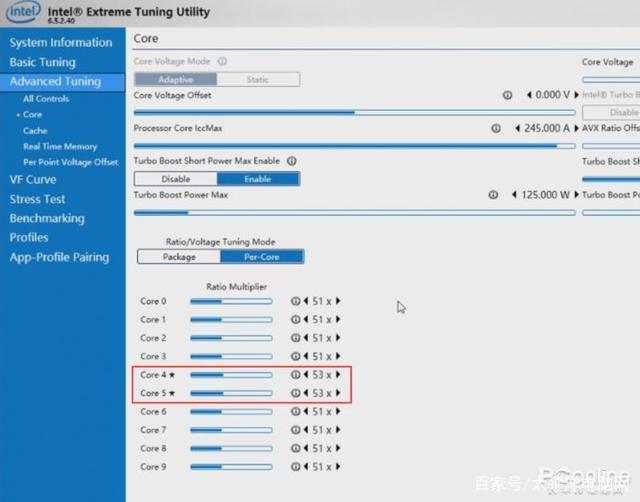Decrease Turbo Boost Power Max value
Image resolution: width=640 pixels, height=502 pixels.
(514, 195)
